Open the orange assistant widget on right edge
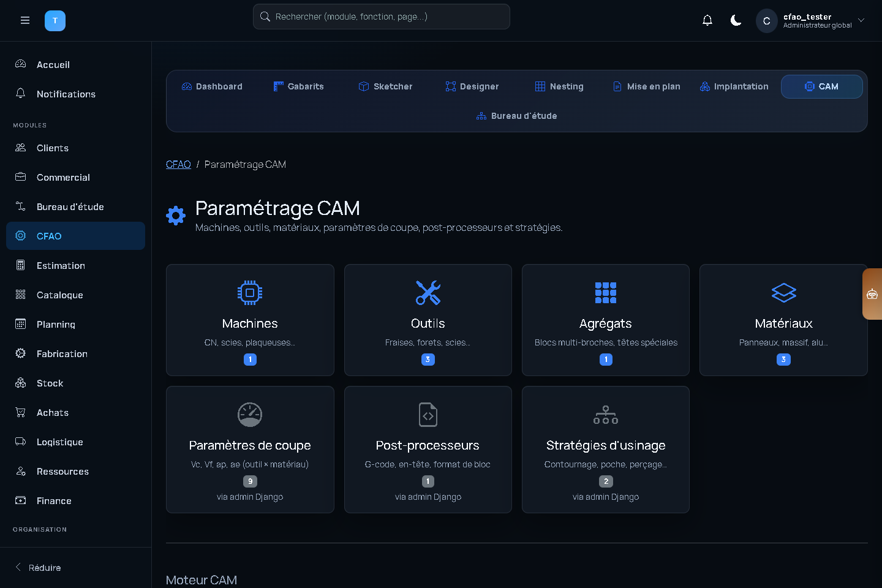882x588 pixels. [x=872, y=294]
